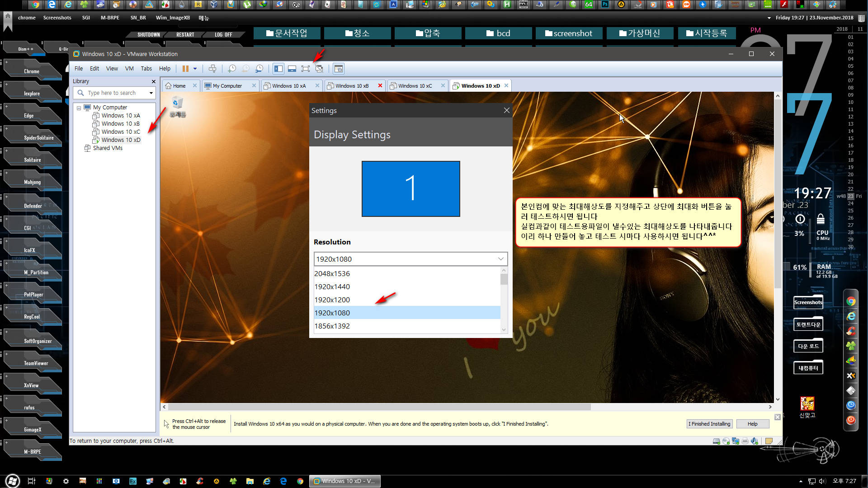Open Chrome icon in right dock

[851, 301]
